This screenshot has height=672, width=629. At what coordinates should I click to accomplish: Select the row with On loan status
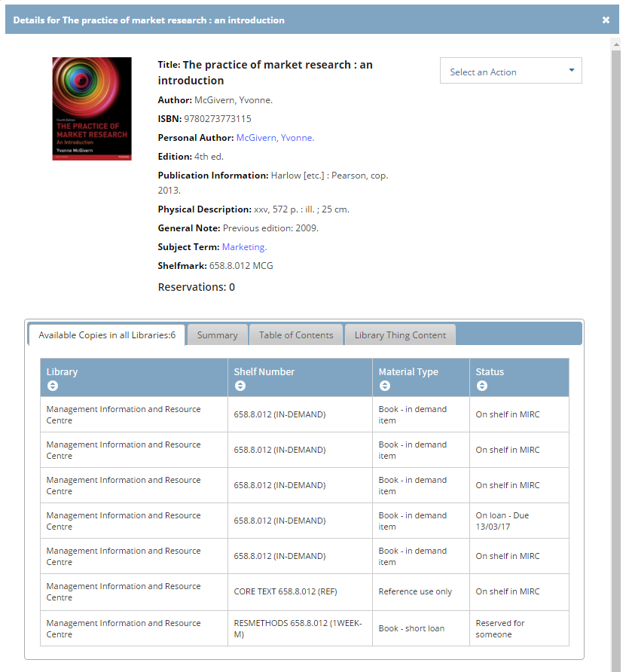pyautogui.click(x=304, y=521)
